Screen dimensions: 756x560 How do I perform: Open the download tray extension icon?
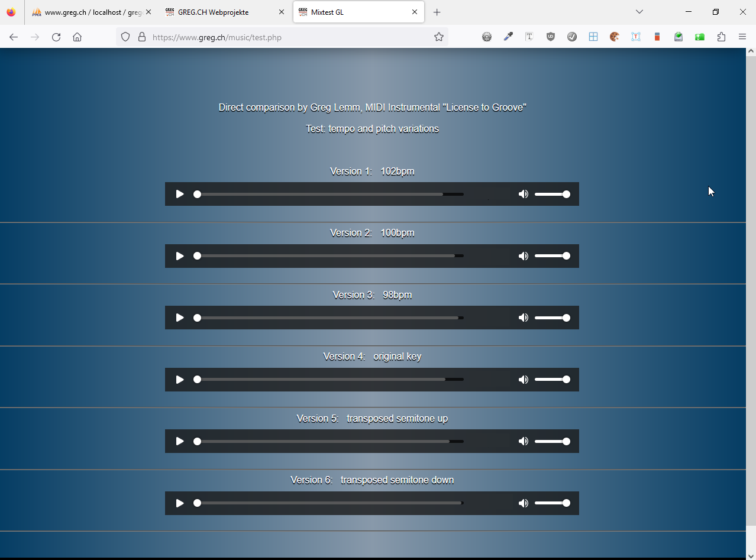coord(679,37)
